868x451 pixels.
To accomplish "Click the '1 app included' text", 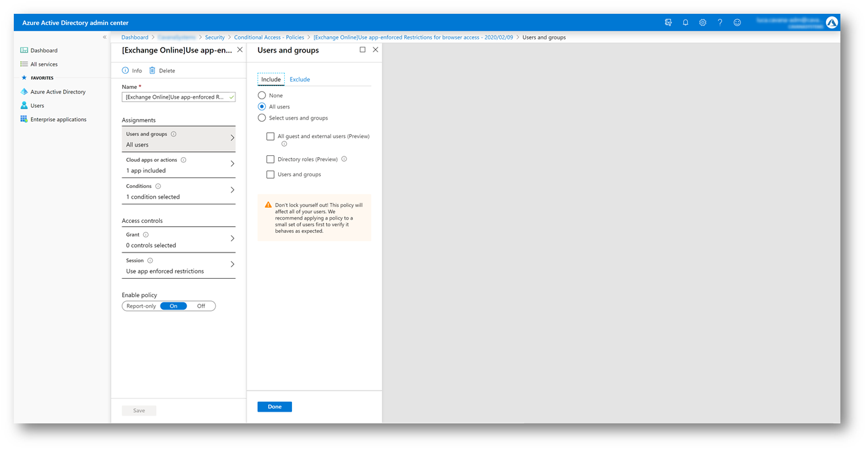I will 146,171.
